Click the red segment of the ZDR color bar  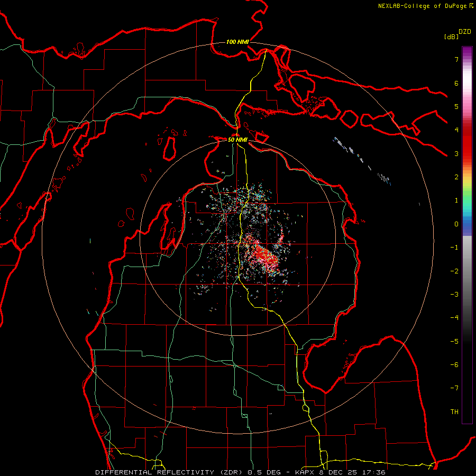(x=467, y=143)
